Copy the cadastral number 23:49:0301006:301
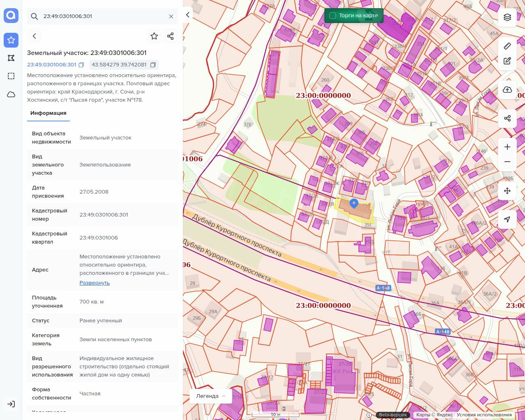 [81, 65]
